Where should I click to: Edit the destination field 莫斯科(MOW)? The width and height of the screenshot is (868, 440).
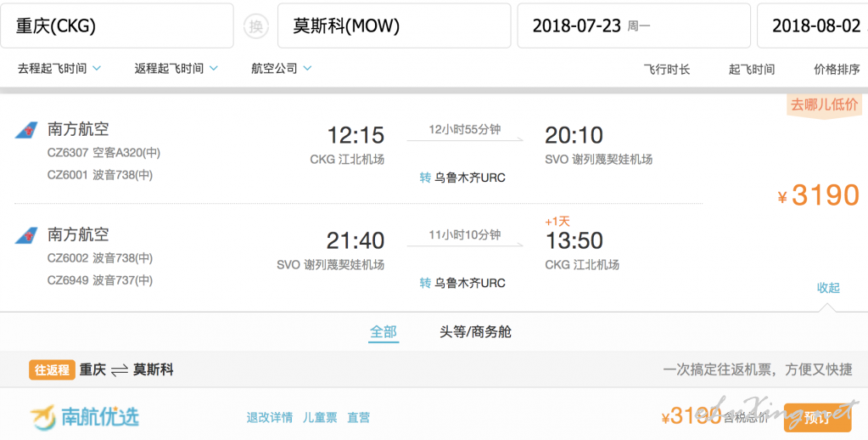point(395,26)
